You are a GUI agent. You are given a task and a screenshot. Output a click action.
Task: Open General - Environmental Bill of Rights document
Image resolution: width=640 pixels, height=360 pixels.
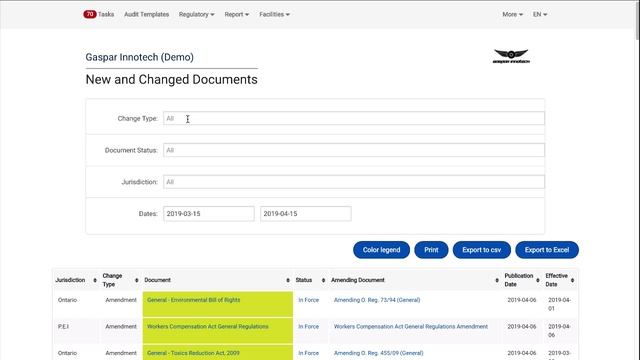[193, 300]
